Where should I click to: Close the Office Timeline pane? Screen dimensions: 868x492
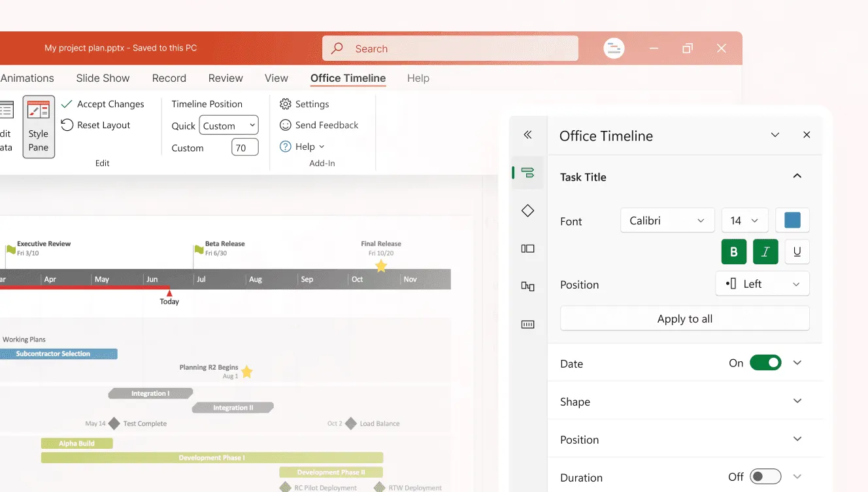pyautogui.click(x=807, y=135)
